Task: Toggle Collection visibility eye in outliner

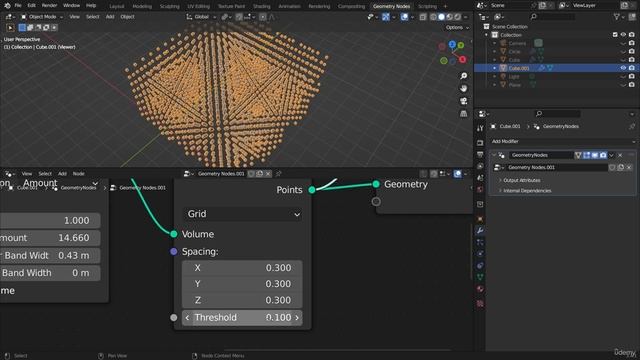Action: (x=623, y=35)
